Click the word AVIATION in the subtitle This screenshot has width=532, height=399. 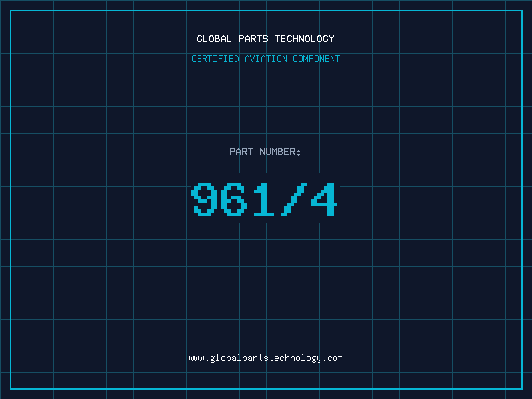tap(266, 59)
